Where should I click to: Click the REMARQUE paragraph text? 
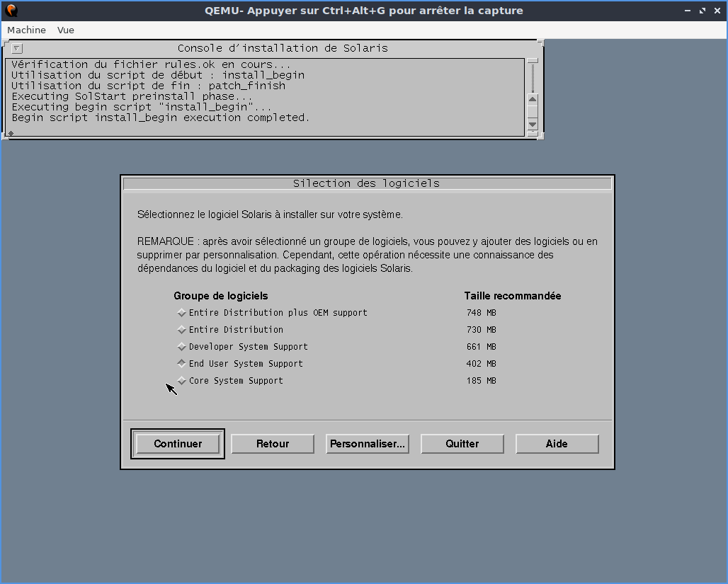(368, 255)
